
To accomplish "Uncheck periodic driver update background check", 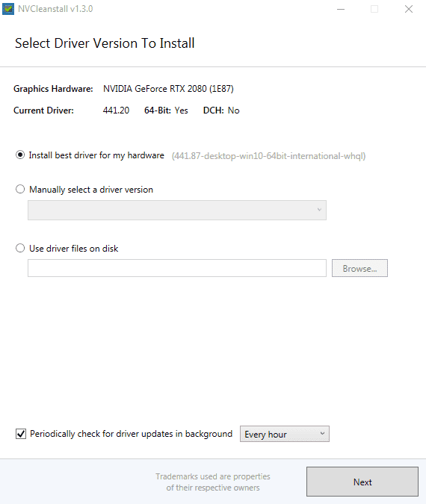I will 21,434.
